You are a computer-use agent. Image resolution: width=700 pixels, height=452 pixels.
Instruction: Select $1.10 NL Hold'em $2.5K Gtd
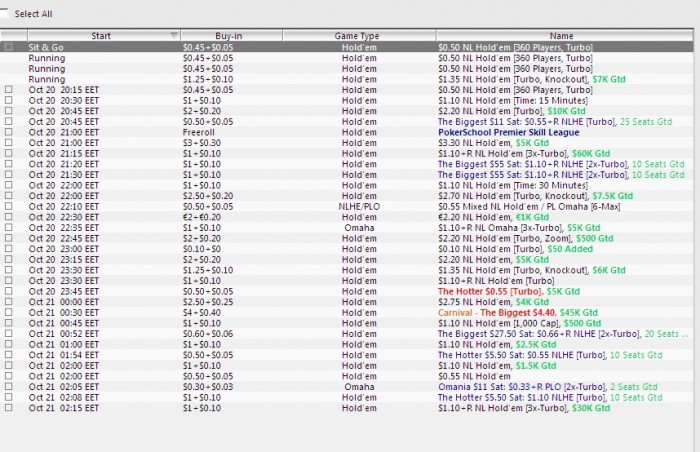coord(497,345)
